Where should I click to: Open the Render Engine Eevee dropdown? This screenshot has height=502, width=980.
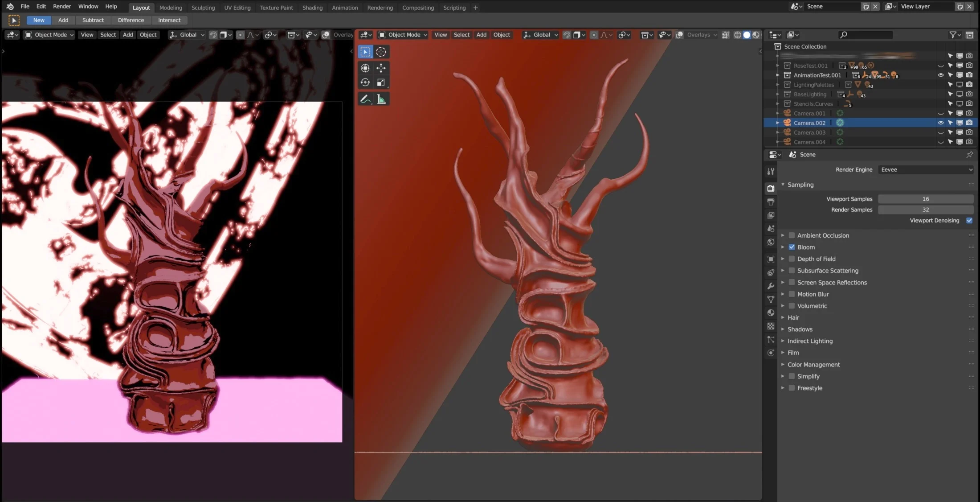pos(926,169)
